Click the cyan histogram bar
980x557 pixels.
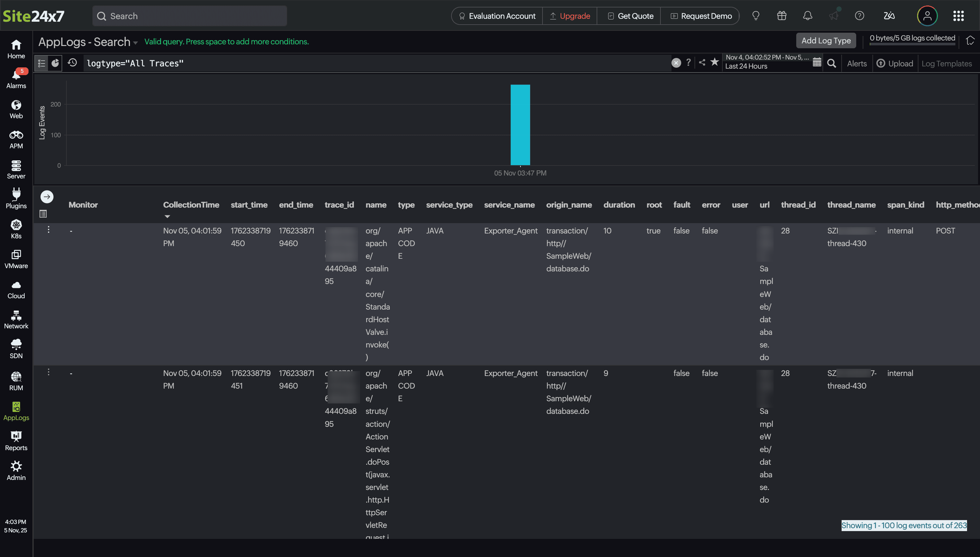pyautogui.click(x=520, y=125)
